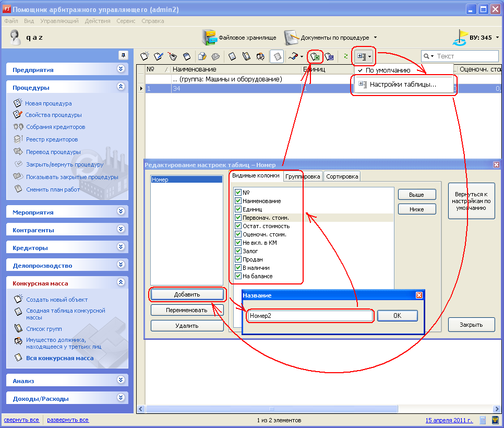Image resolution: width=504 pixels, height=428 pixels.
Task: Click the green refresh icon in toolbar
Action: tap(345, 56)
